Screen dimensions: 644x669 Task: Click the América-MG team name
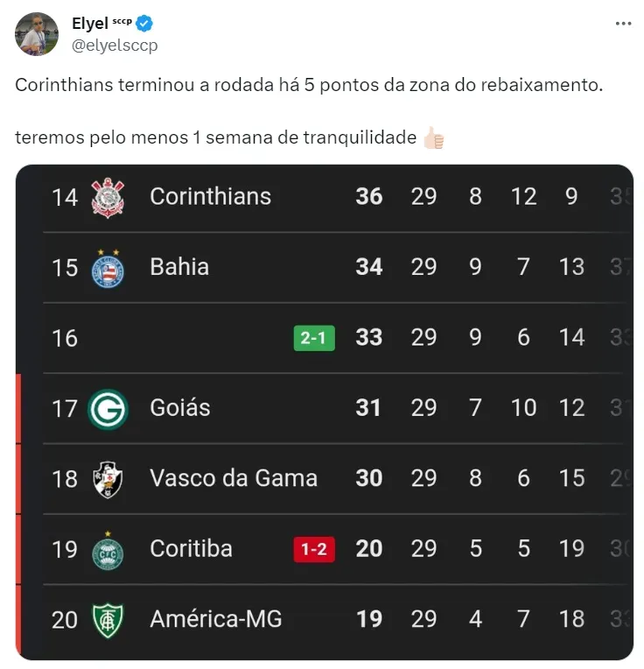tap(215, 619)
